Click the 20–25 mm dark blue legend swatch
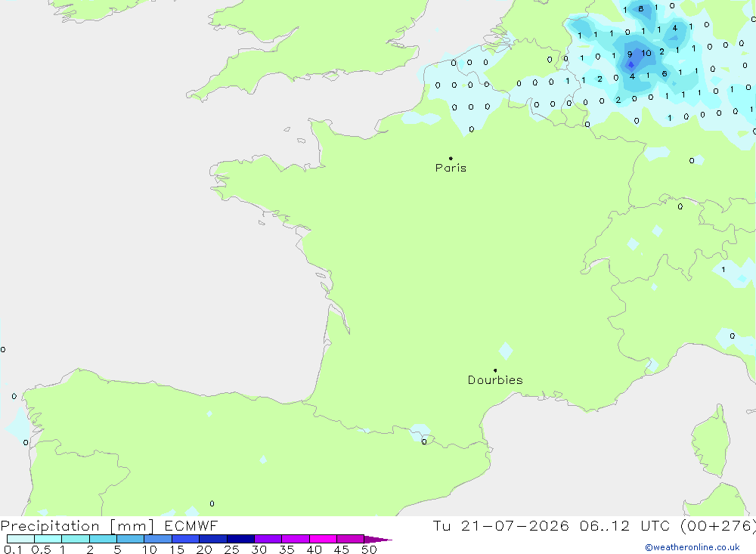The image size is (756, 554). [x=213, y=539]
